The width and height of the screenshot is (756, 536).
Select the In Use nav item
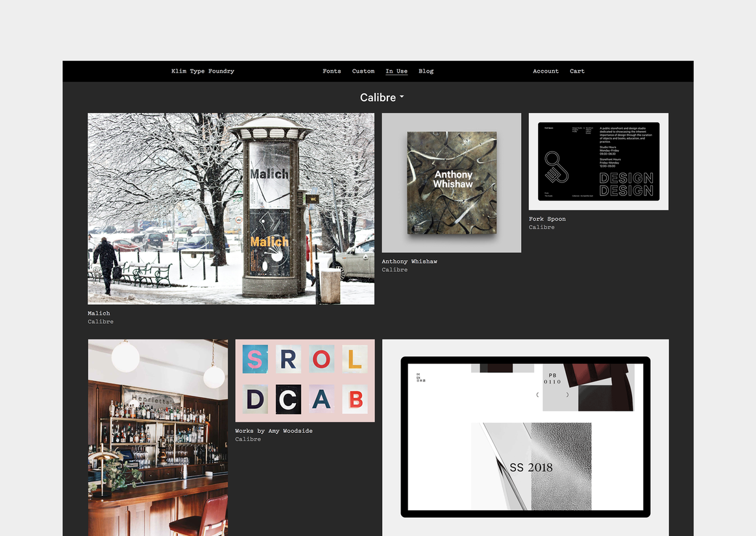pyautogui.click(x=396, y=71)
